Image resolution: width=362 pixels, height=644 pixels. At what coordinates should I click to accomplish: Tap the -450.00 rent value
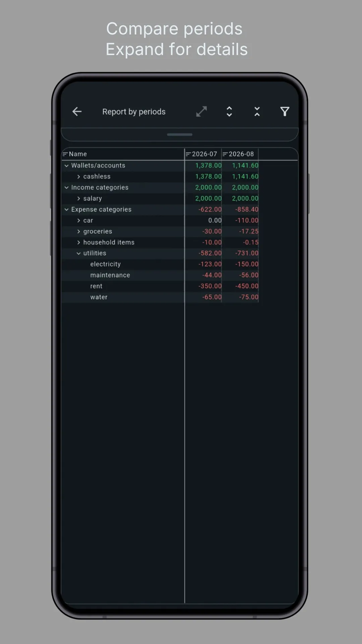[247, 286]
